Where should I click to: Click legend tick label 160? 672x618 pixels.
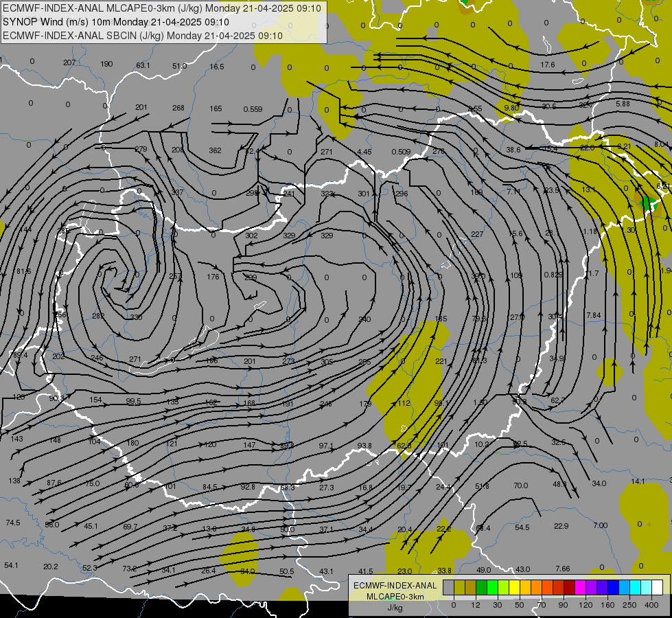tap(607, 605)
